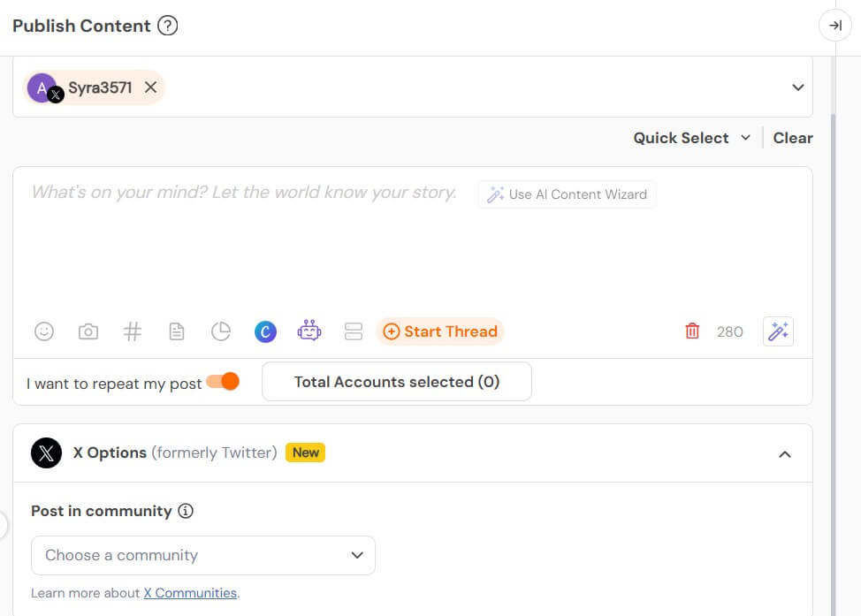Insert hashtags using the hash icon
861x616 pixels.
[x=132, y=331]
